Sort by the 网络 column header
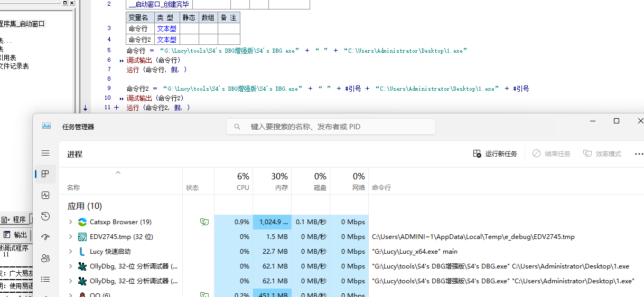Screen dimensions: 644x297 pyautogui.click(x=359, y=188)
